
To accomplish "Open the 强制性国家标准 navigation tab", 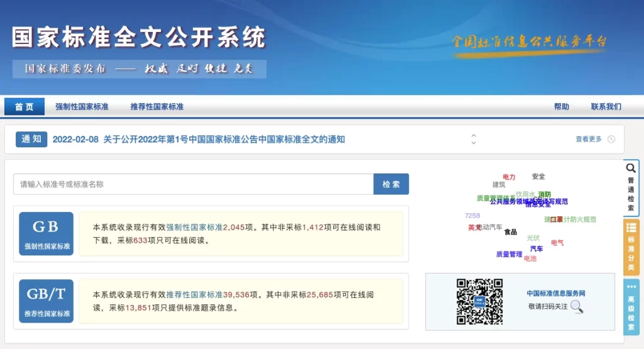I will tap(82, 107).
